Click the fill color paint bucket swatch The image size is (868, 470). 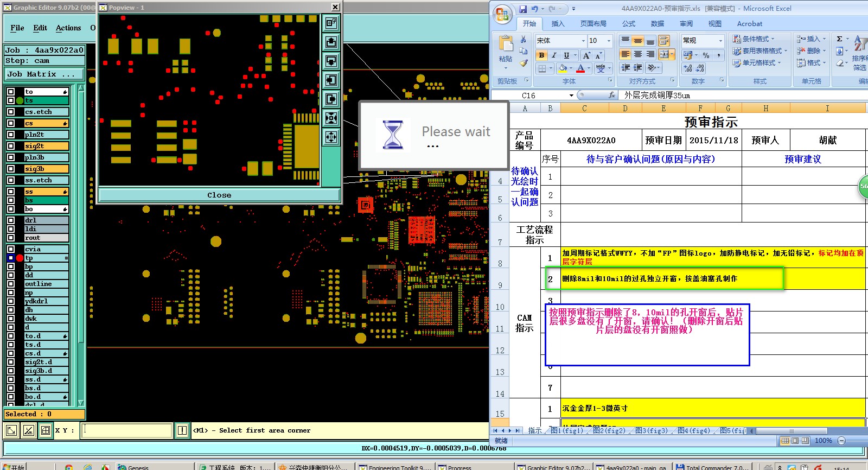(x=563, y=68)
